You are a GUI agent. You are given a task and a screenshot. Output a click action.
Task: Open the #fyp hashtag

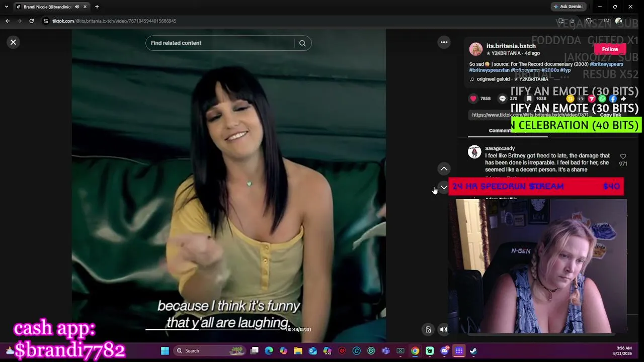(x=566, y=70)
